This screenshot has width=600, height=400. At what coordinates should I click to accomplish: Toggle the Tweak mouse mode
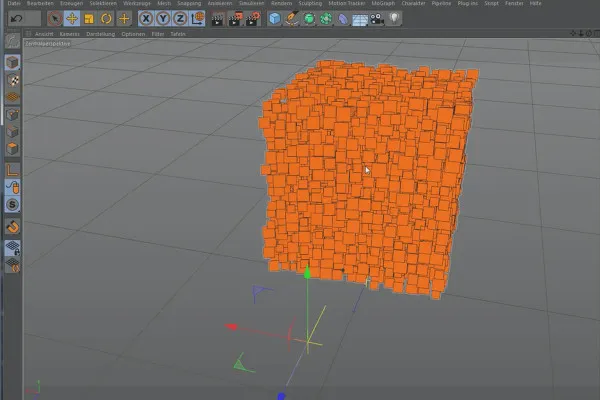pyautogui.click(x=12, y=187)
